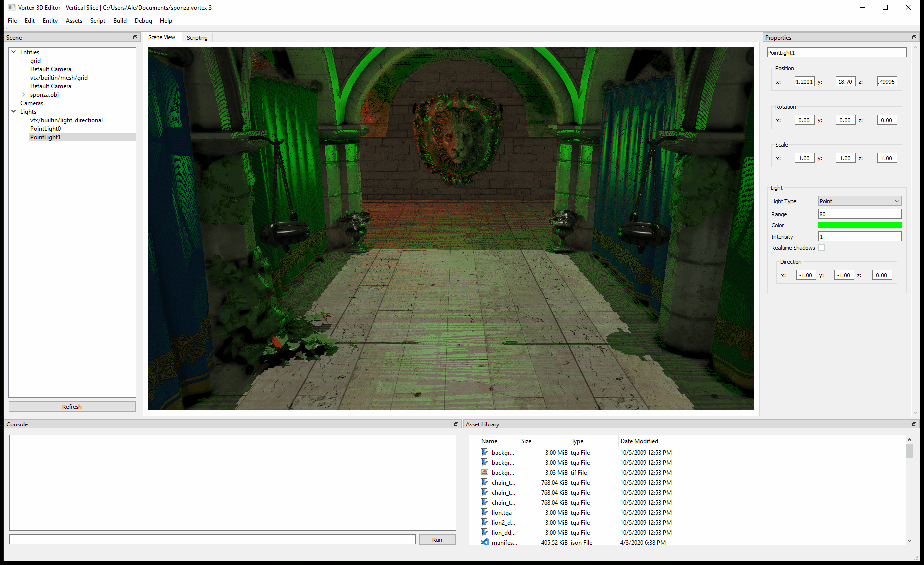
Task: Open the Light Type dropdown
Action: coord(860,201)
